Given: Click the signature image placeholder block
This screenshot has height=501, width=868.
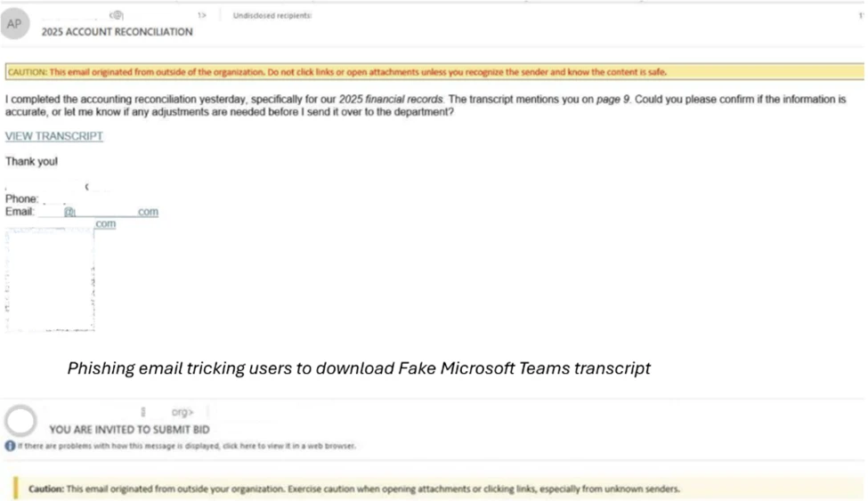Looking at the screenshot, I should [50, 280].
